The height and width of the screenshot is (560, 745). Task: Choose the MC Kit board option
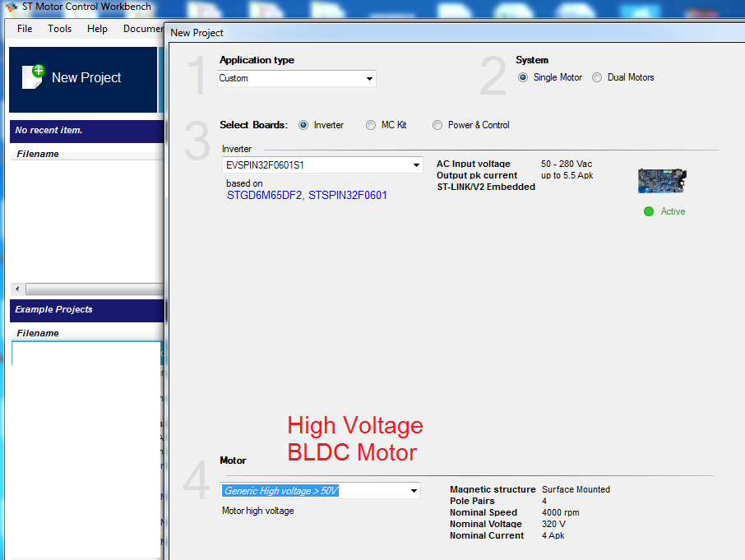coord(371,125)
